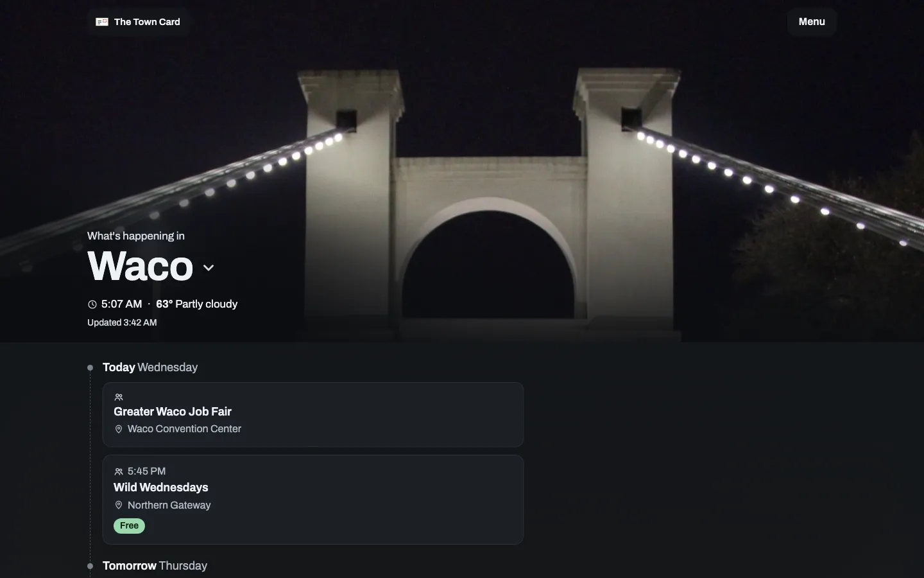The width and height of the screenshot is (924, 578).
Task: Click the 5:07 AM current time
Action: coord(121,304)
